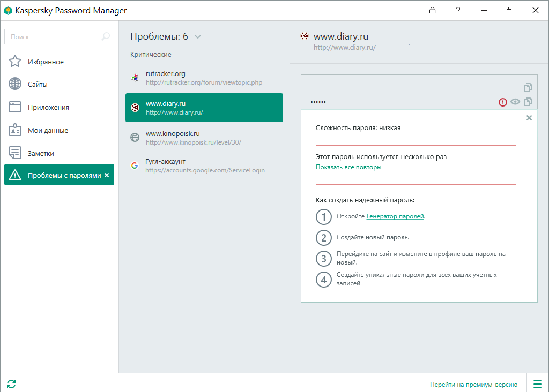The height and width of the screenshot is (392, 549).
Task: Reveal the password with the eye icon
Action: [515, 101]
